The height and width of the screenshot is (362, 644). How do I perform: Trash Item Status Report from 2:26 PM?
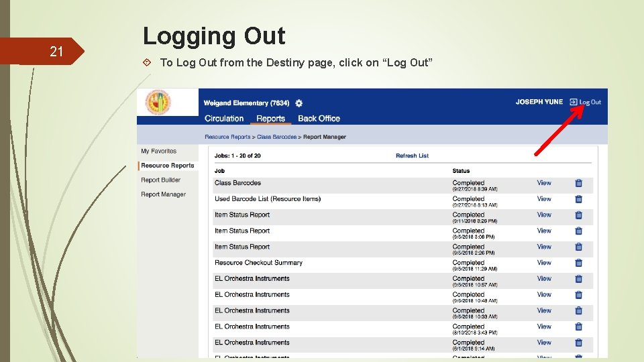(579, 247)
